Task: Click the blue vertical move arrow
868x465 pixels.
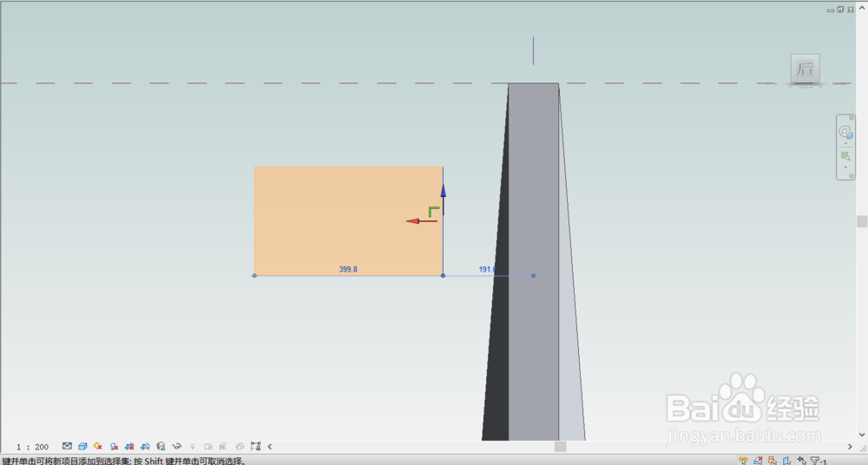Action: click(443, 198)
